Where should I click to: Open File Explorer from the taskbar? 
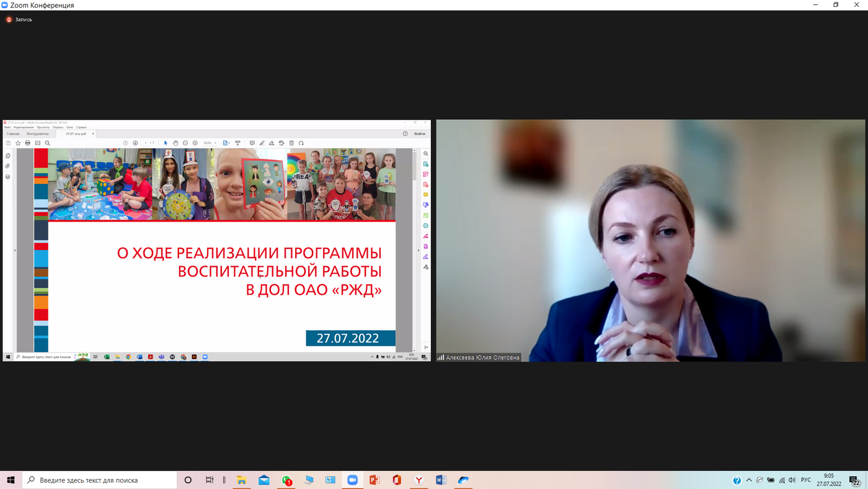pos(242,480)
